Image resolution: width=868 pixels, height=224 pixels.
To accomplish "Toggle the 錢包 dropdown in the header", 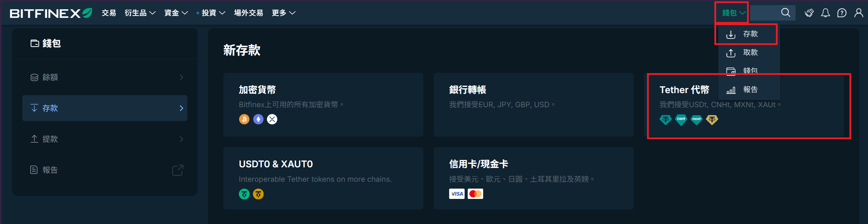I will pyautogui.click(x=733, y=13).
